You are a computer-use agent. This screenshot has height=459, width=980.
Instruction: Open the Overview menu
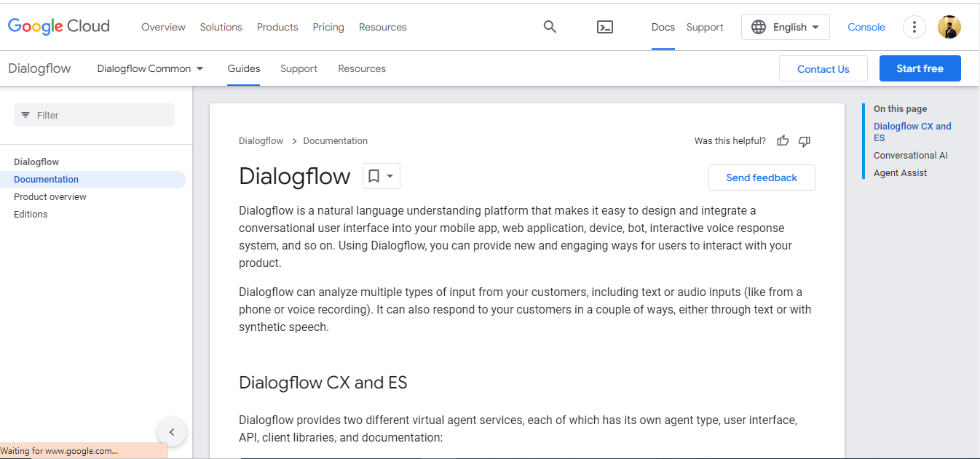point(163,27)
